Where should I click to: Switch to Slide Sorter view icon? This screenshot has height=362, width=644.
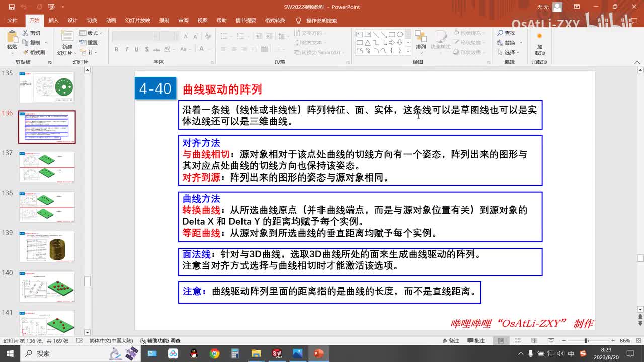[517, 341]
